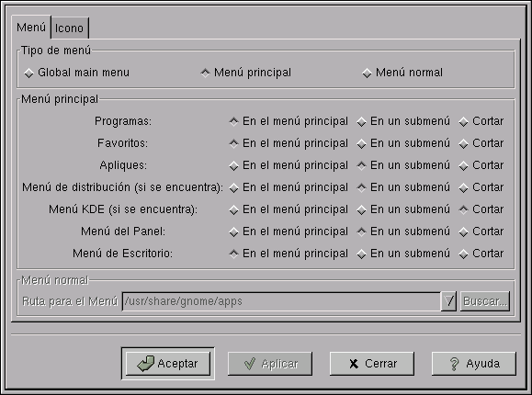The image size is (532, 395).
Task: Open the Ruta para el Menú dropdown arrow
Action: [448, 301]
